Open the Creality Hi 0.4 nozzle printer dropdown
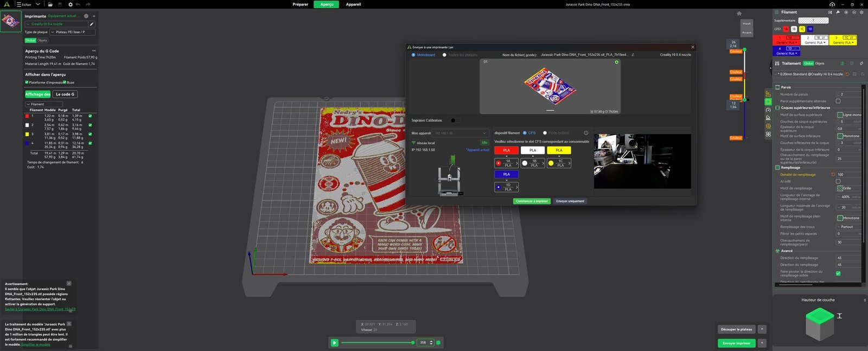 point(56,24)
